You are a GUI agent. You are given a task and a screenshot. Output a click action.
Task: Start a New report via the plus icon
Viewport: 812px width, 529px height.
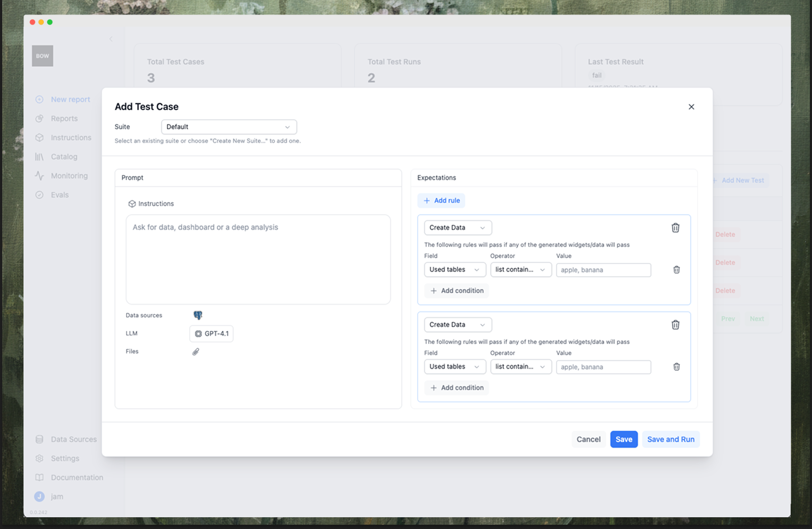(40, 99)
